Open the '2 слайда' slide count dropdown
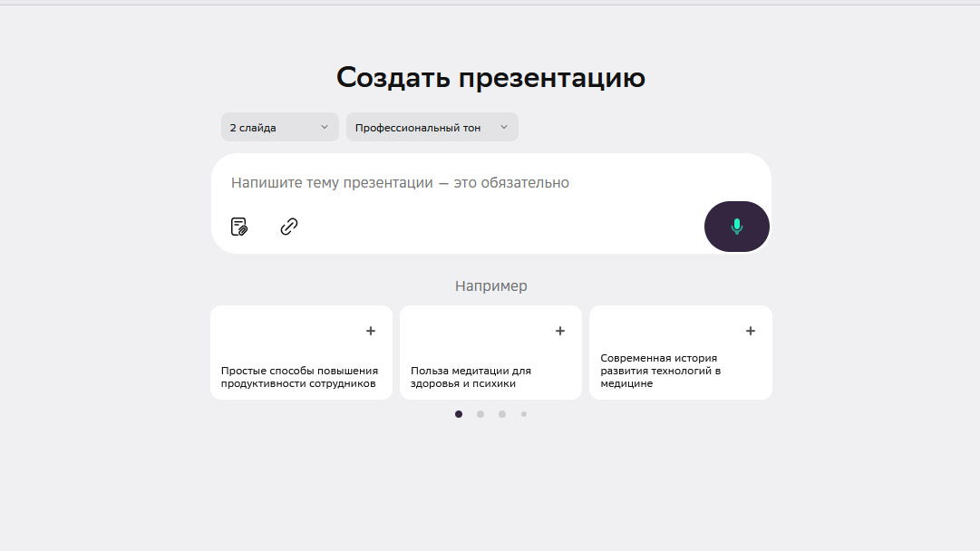Screen dimensions: 980x551 point(272,128)
